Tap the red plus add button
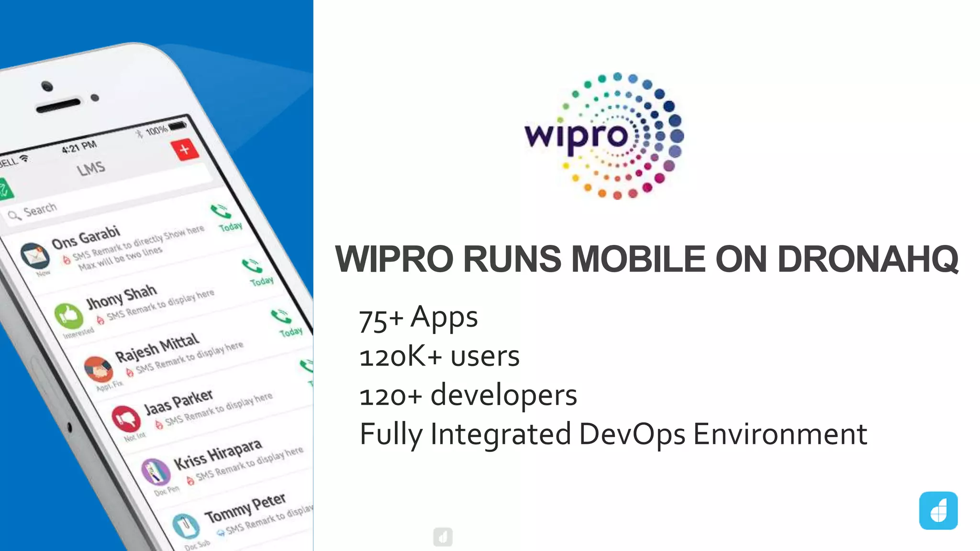The height and width of the screenshot is (551, 980). click(185, 150)
